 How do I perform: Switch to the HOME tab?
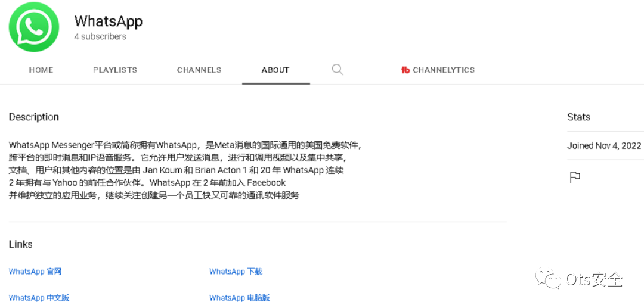coord(41,70)
